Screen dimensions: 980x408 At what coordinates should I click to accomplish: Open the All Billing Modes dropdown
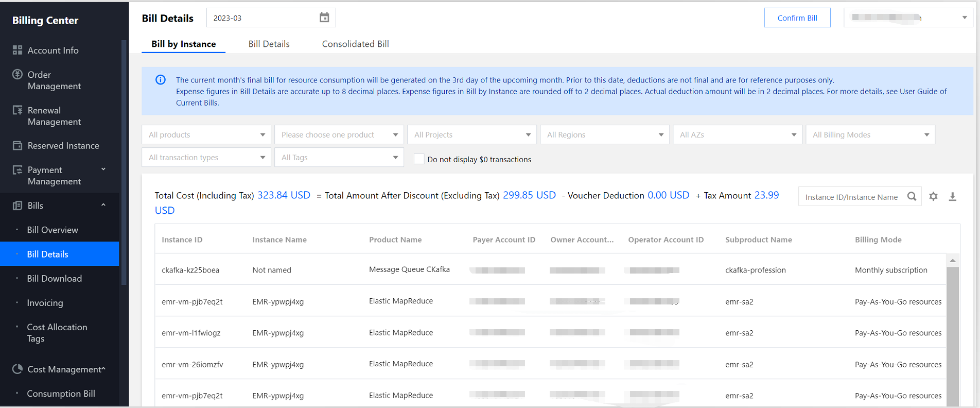click(870, 135)
